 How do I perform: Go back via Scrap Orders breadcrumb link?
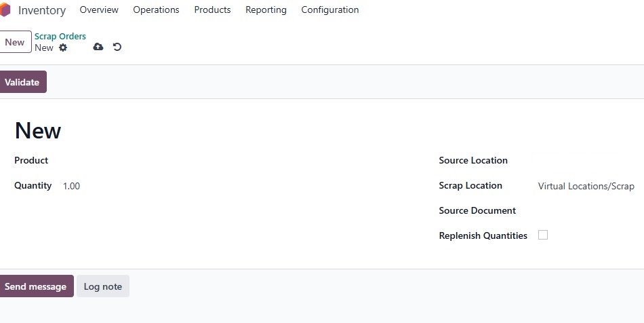click(x=60, y=36)
